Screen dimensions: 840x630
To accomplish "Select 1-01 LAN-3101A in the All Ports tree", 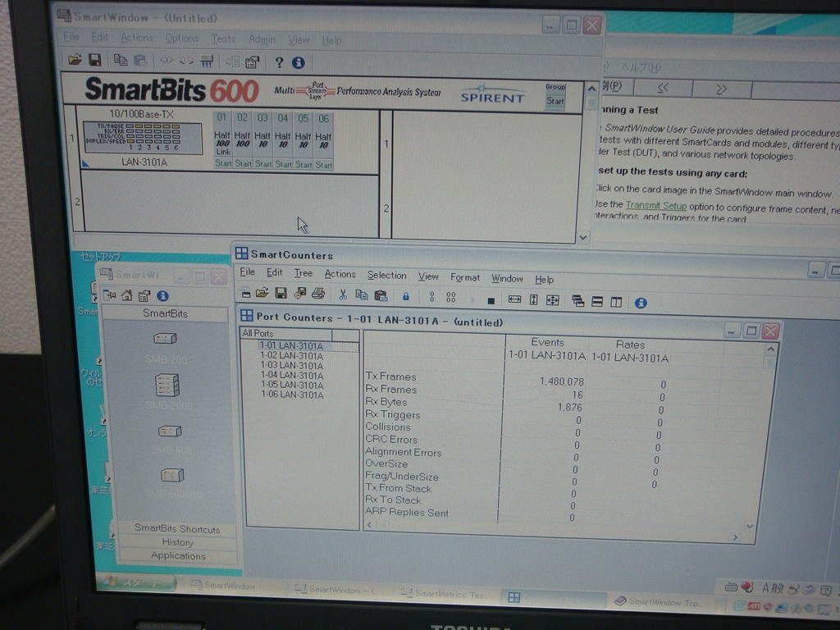I will coord(291,346).
